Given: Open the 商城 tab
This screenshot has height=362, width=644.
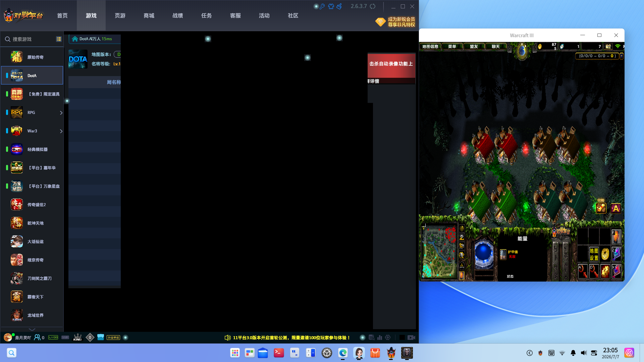Looking at the screenshot, I should coord(149,15).
